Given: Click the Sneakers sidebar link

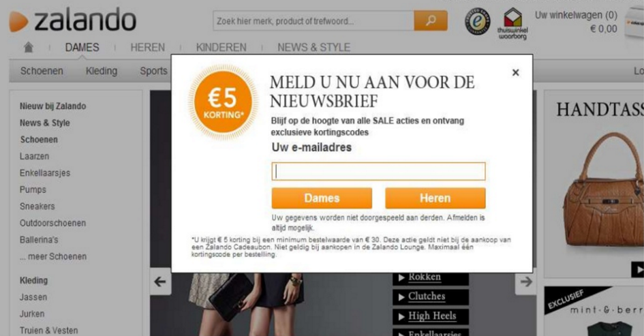Looking at the screenshot, I should (x=37, y=207).
